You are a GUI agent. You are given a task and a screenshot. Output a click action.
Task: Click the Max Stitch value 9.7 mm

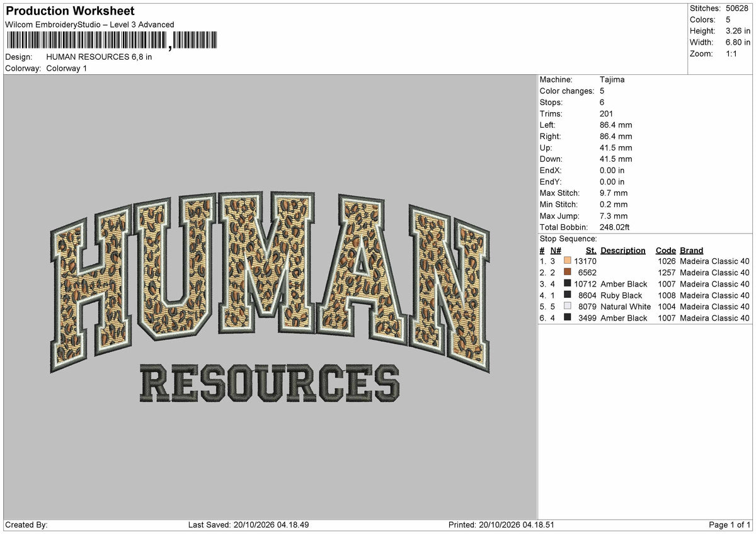tap(614, 193)
